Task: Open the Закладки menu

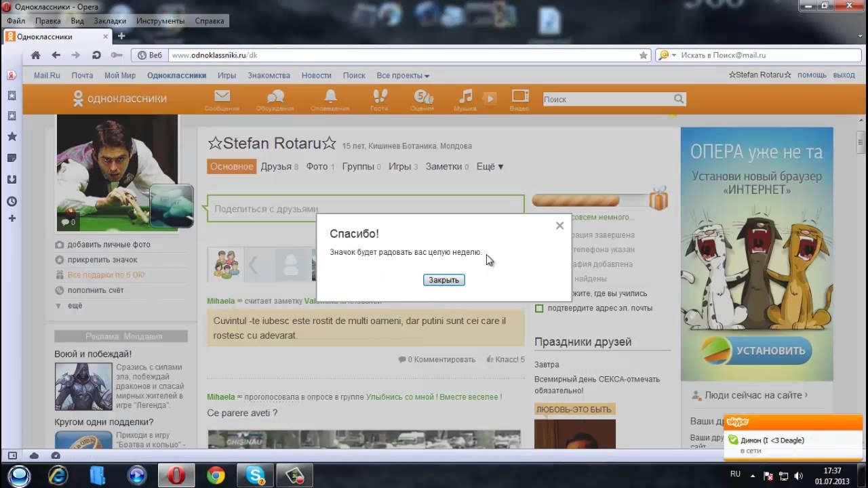Action: (x=109, y=21)
